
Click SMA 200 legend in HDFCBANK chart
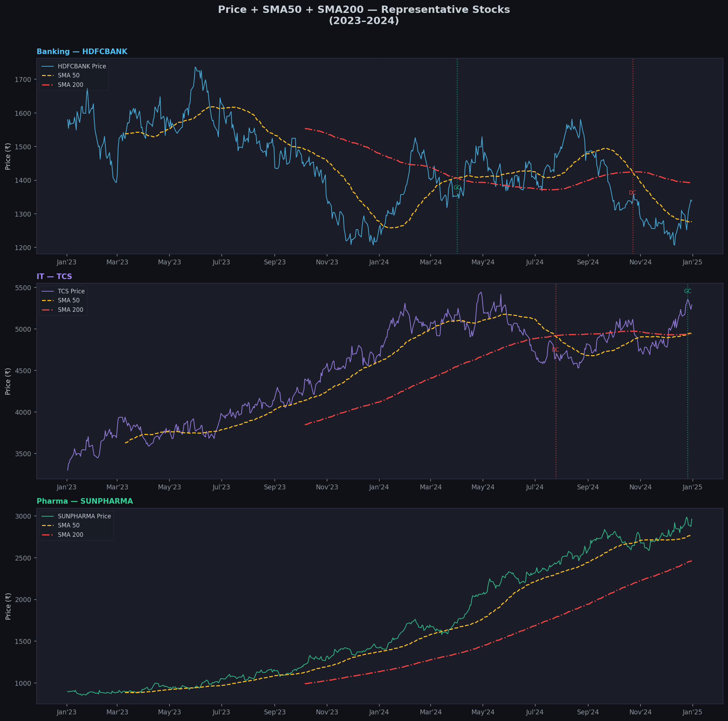tap(70, 85)
